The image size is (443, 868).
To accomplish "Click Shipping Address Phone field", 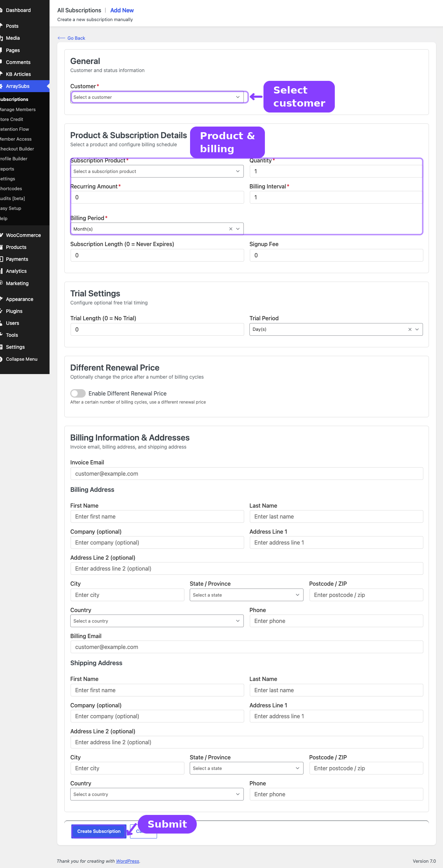I will point(336,794).
